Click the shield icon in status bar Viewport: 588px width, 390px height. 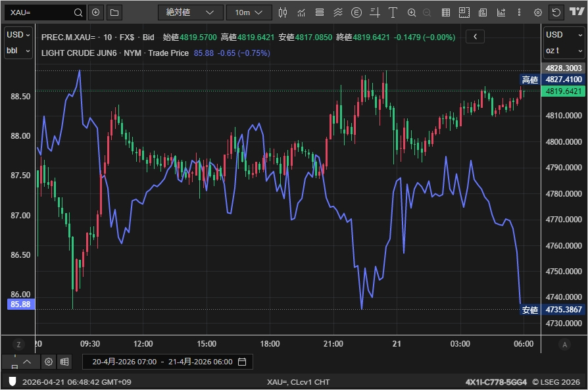tap(12, 381)
